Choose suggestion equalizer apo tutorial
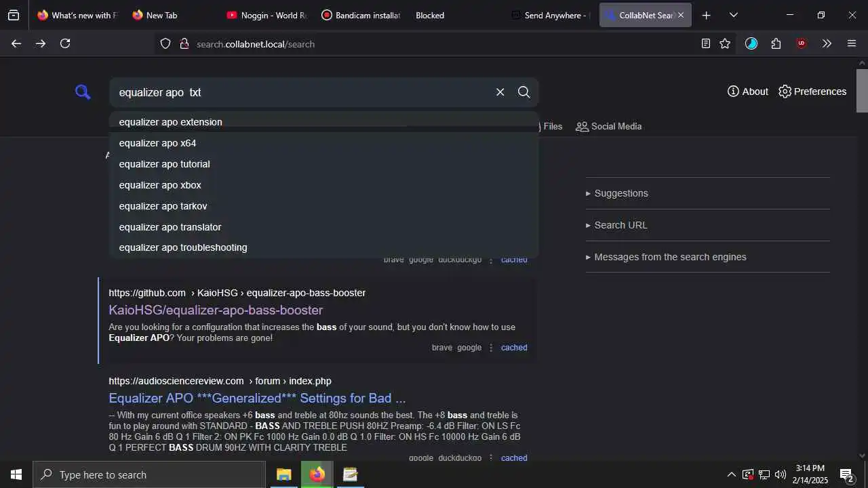Viewport: 868px width, 488px height. tap(324, 164)
